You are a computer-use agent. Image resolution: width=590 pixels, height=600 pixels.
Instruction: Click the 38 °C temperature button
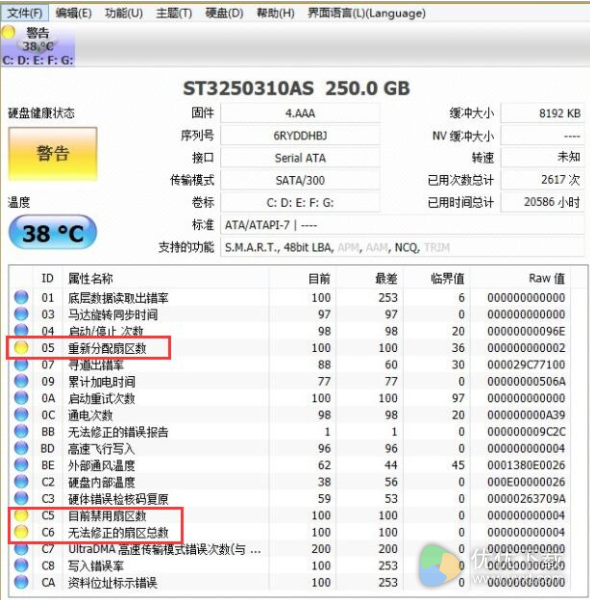[x=53, y=233]
